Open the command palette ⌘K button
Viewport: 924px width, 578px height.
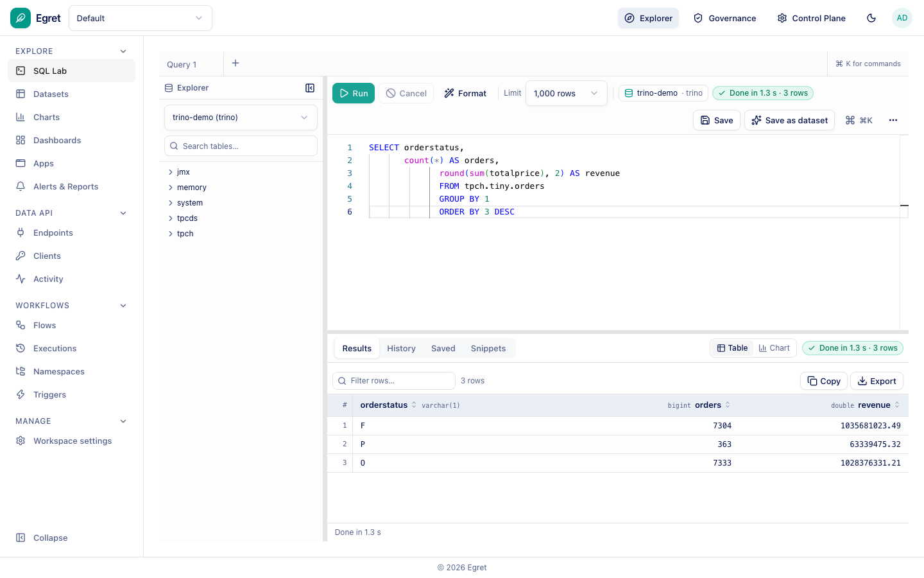859,120
